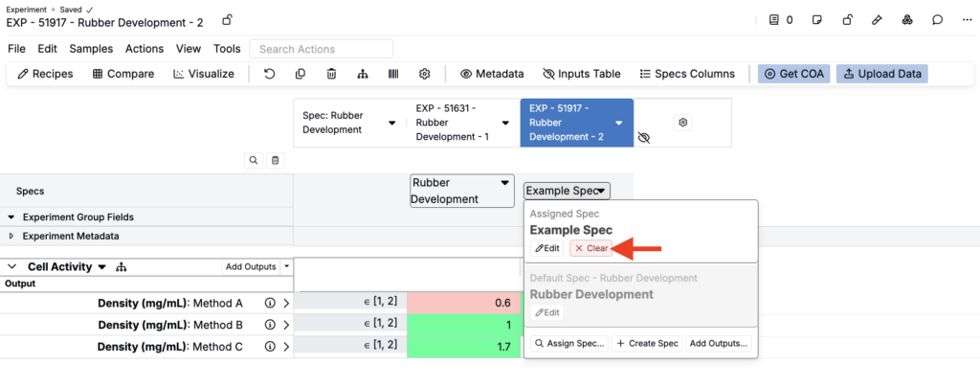The width and height of the screenshot is (980, 387).
Task: Click the info icon for Density Method A
Action: click(x=270, y=303)
